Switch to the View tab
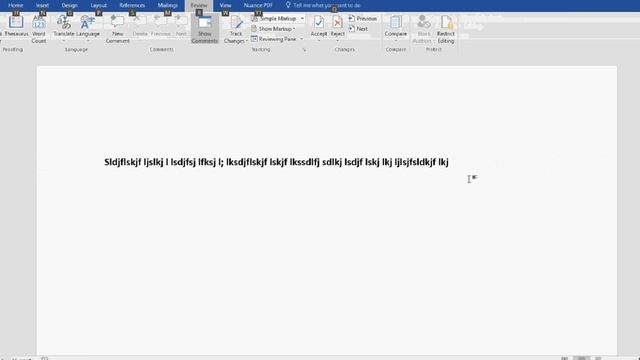The image size is (640, 360). [225, 5]
